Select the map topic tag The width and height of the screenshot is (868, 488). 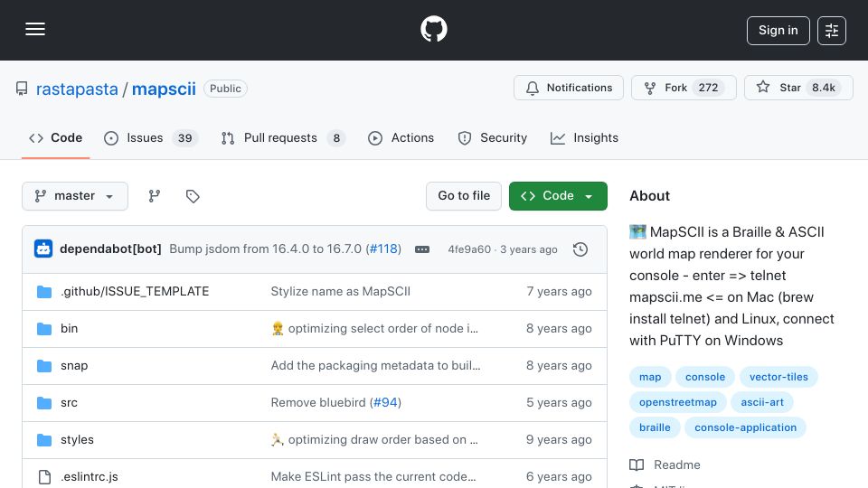click(x=650, y=377)
